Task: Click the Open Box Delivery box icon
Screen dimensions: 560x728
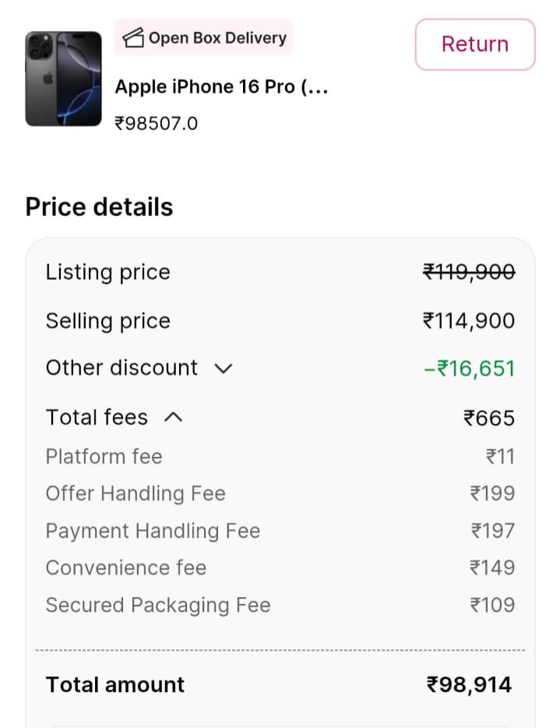Action: 134,37
